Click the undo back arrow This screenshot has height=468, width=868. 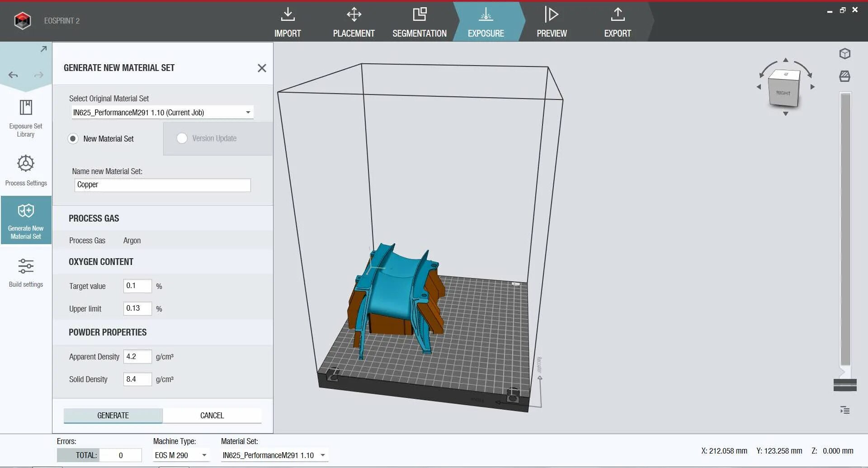pos(13,75)
